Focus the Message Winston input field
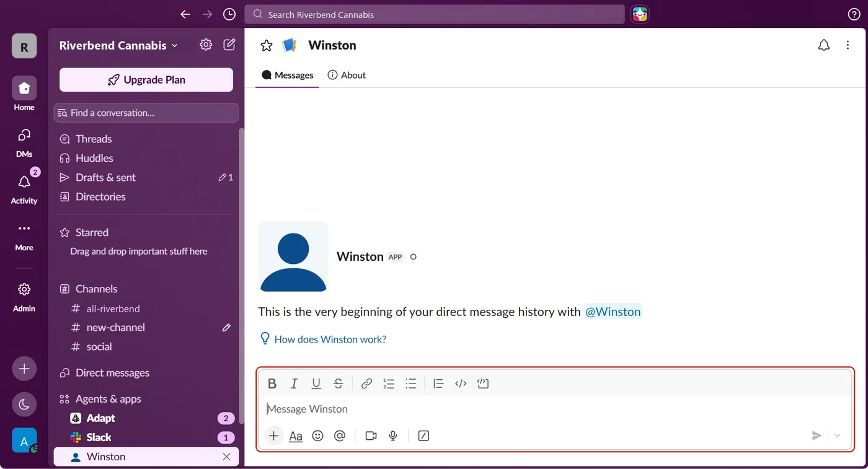 (x=555, y=409)
